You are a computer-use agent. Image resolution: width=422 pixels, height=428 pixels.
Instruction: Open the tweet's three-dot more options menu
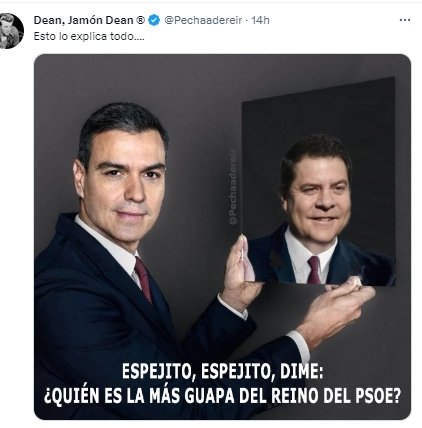pos(405,20)
